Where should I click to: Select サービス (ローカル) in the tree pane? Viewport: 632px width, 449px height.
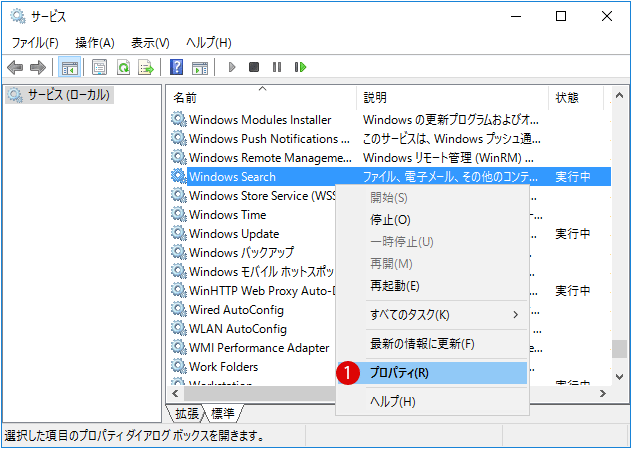click(59, 95)
